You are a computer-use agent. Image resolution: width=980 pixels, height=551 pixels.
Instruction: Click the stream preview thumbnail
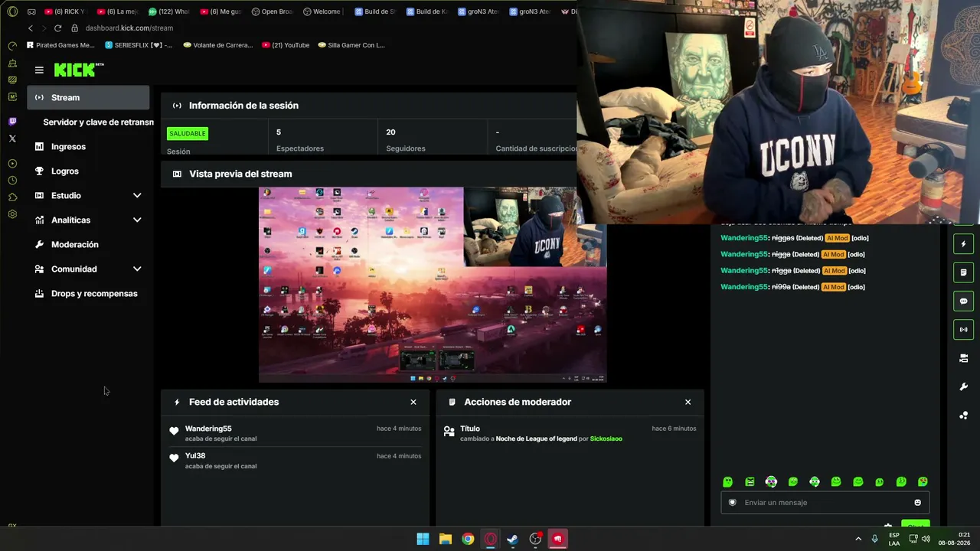(x=433, y=285)
